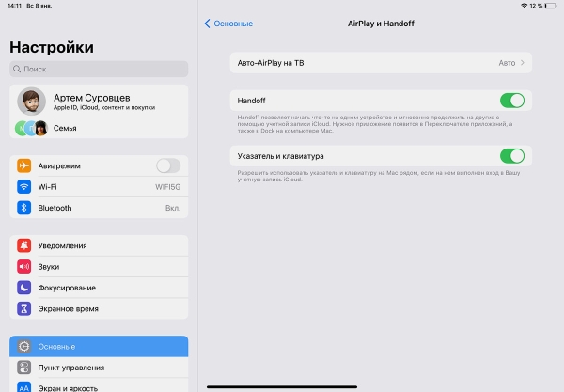Tap the battery status indicator
The image size is (564, 392).
coord(550,6)
